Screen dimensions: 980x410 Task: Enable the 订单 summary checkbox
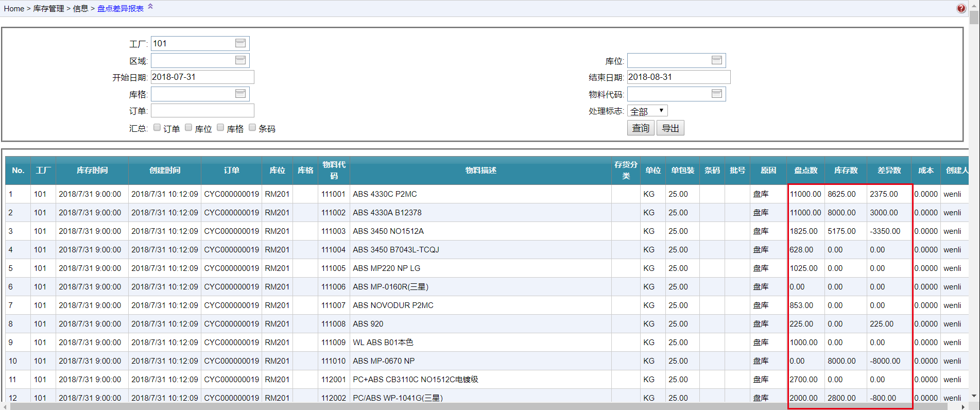pos(157,128)
